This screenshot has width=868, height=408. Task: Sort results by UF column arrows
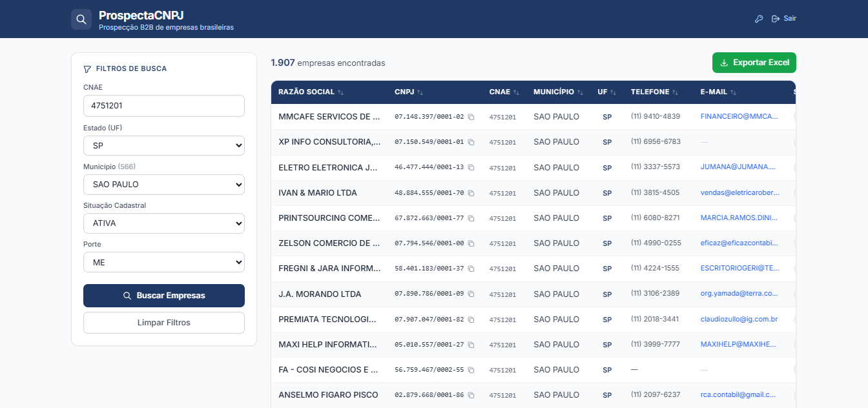pyautogui.click(x=613, y=92)
